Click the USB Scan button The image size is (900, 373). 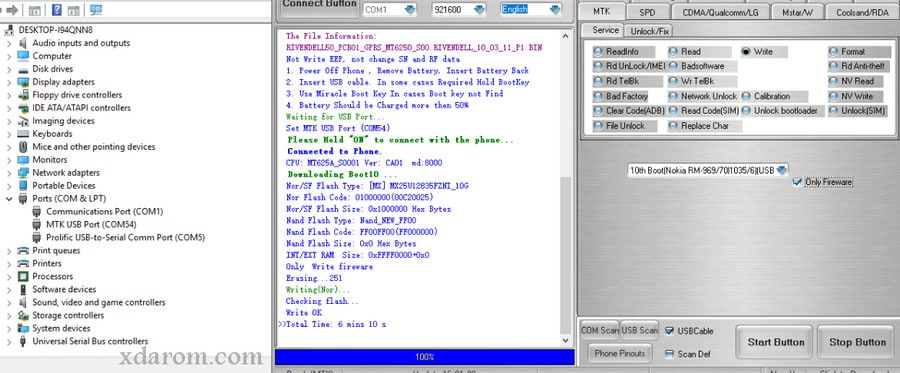639,331
